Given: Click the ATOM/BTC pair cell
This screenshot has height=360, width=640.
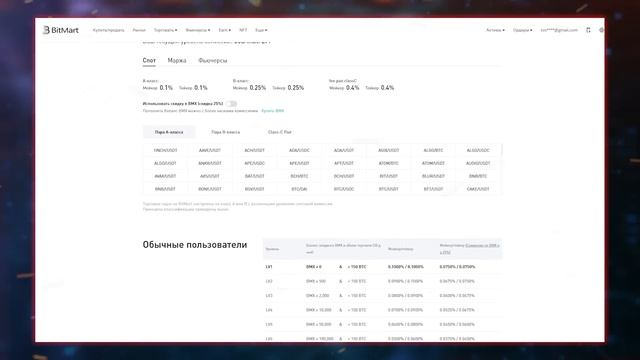Looking at the screenshot, I should point(389,163).
